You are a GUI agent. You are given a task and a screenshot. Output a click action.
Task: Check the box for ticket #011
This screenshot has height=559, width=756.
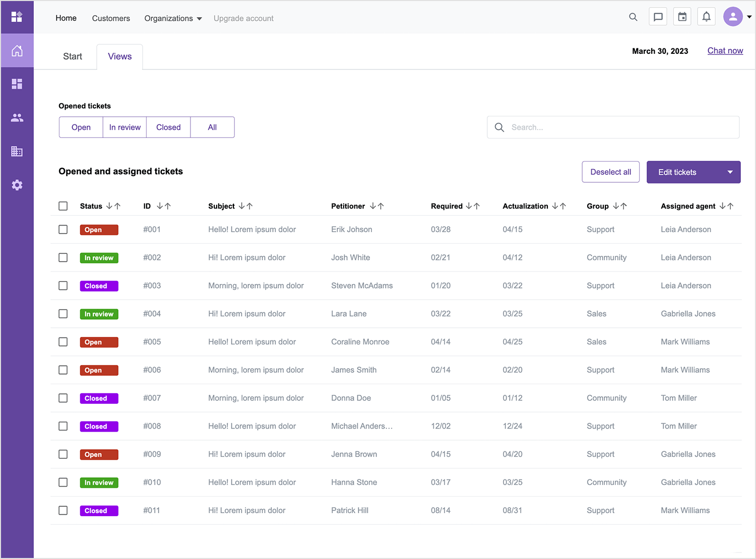[63, 510]
